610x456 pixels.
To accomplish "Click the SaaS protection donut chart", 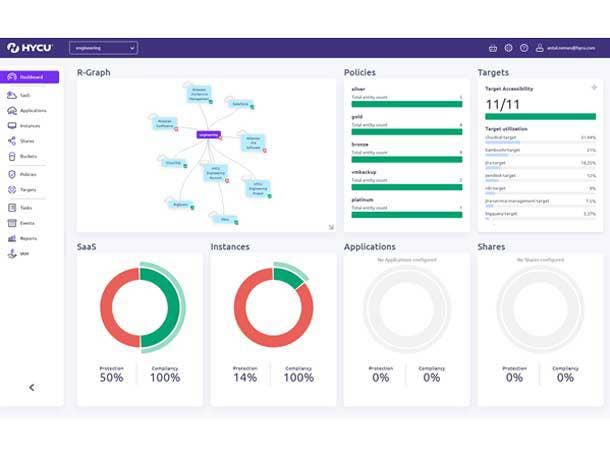I will 140,308.
